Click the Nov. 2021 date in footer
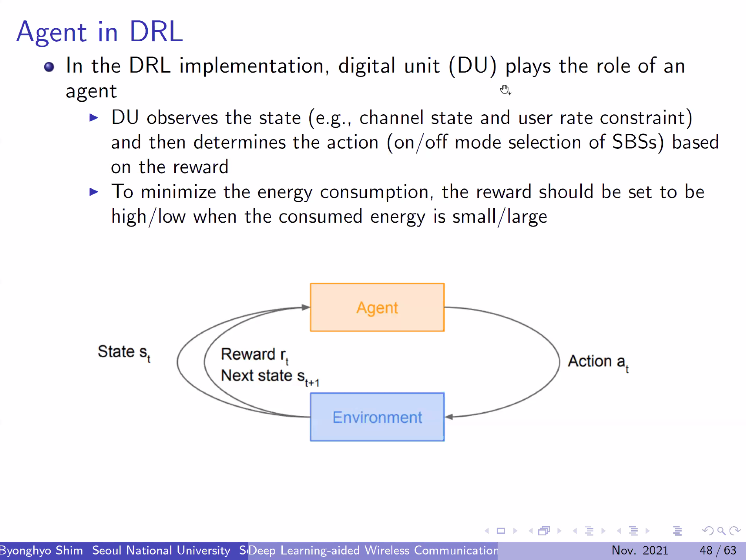Image resolution: width=746 pixels, height=560 pixels. [x=640, y=551]
